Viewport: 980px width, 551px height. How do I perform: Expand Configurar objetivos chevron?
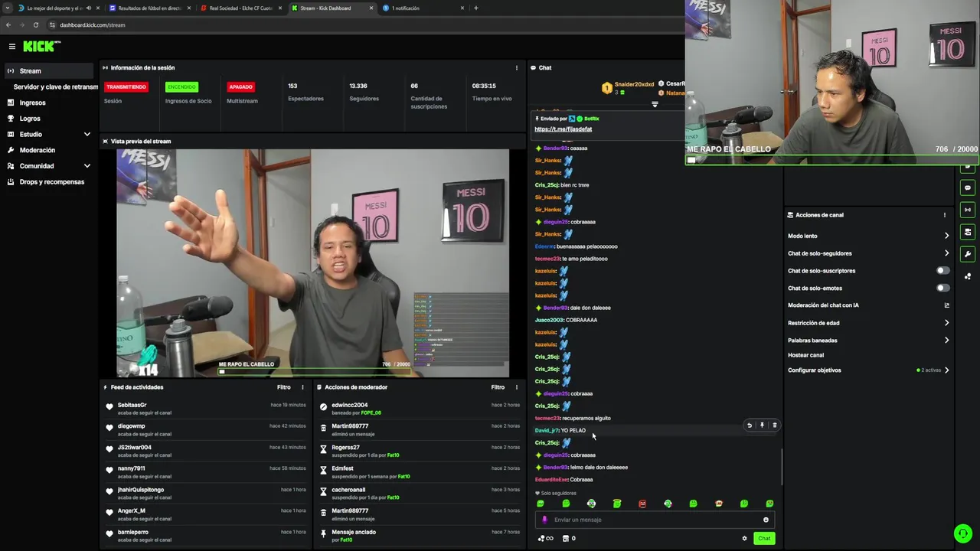click(x=946, y=370)
